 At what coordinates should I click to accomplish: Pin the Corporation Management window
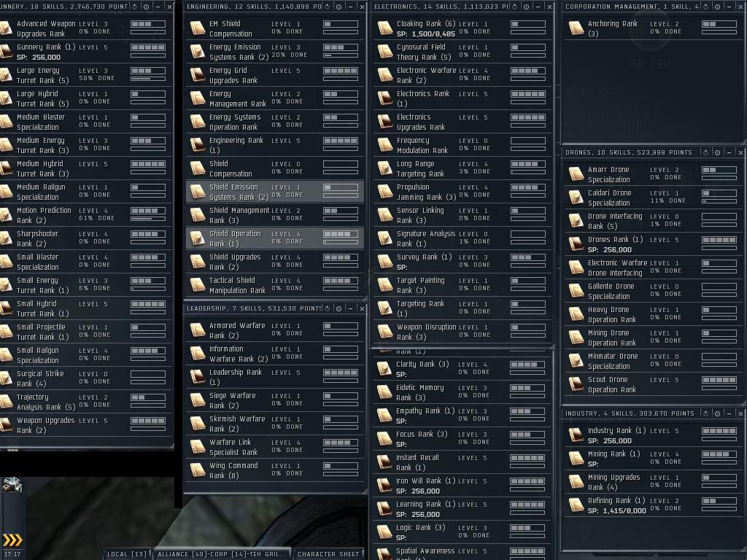coord(717,7)
